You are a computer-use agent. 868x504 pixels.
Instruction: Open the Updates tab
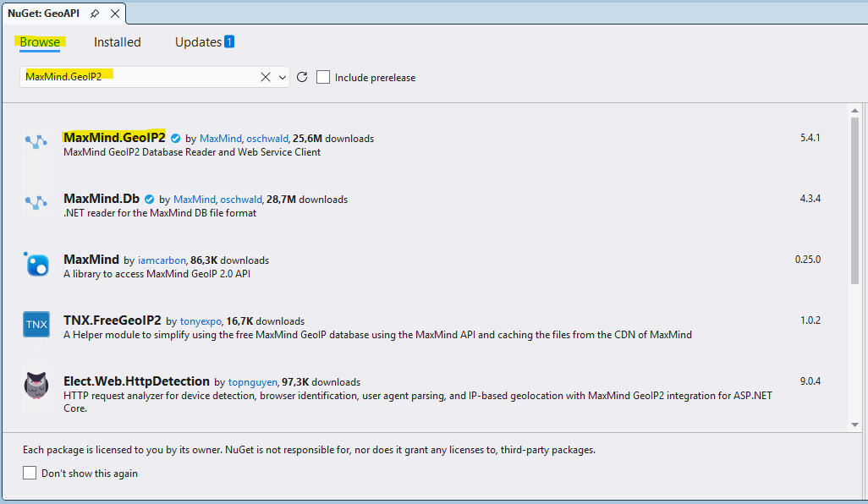tap(199, 42)
